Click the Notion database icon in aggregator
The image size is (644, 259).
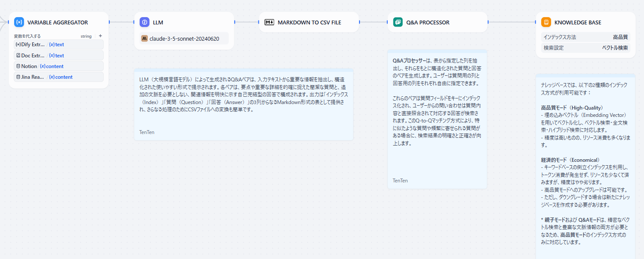(18, 66)
